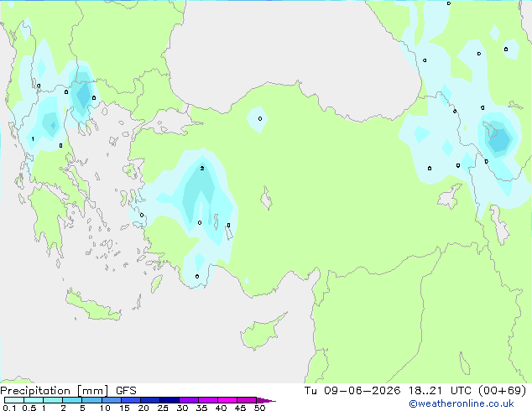Click the '2' value over western Turkey
The width and height of the screenshot is (532, 411).
click(x=202, y=169)
